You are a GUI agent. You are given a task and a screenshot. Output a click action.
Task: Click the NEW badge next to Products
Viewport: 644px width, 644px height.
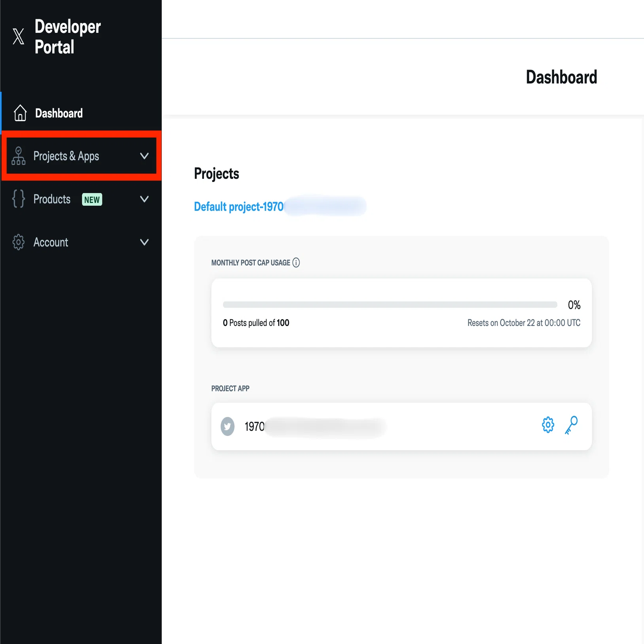[92, 199]
